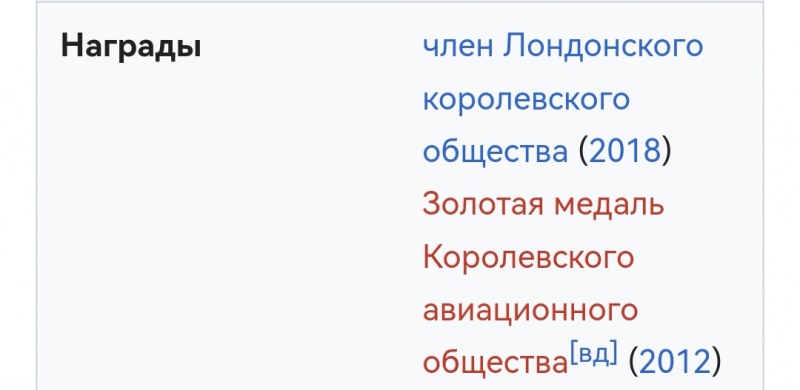Open the [вд] Wikidata superscript link
This screenshot has height=390, width=800.
pos(594,353)
